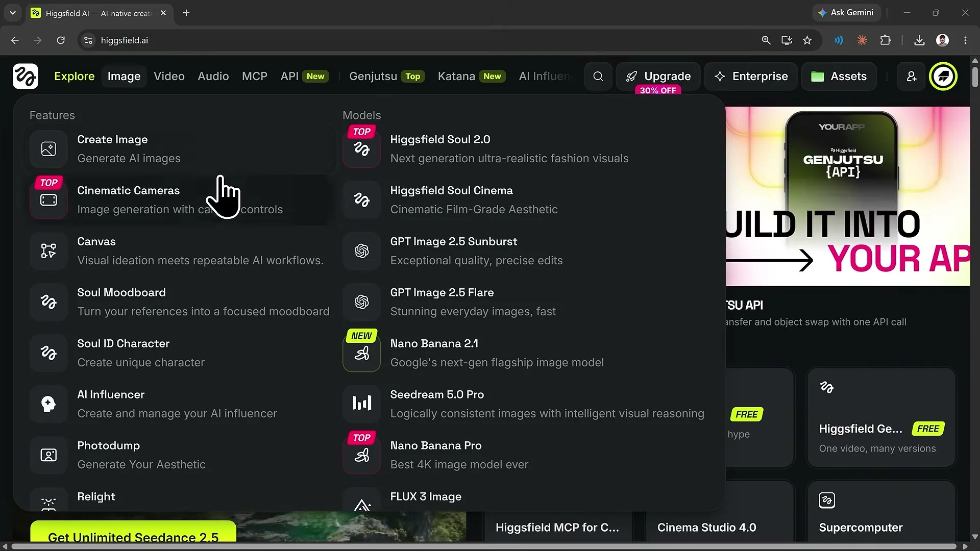Image resolution: width=980 pixels, height=551 pixels.
Task: Click the Create Image feature icon
Action: [x=48, y=149]
